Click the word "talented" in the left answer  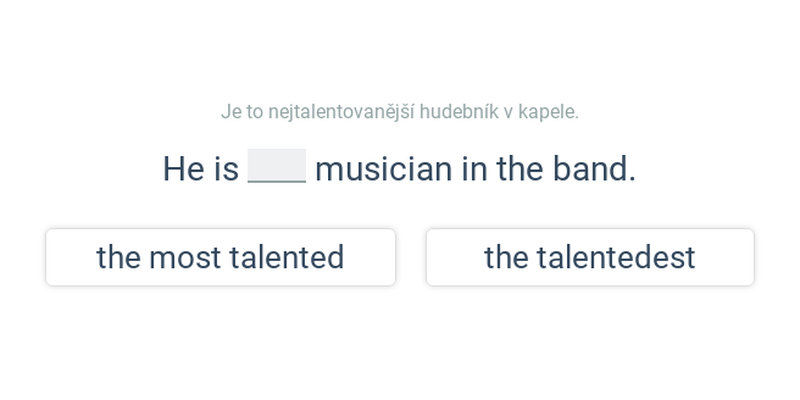tap(286, 257)
